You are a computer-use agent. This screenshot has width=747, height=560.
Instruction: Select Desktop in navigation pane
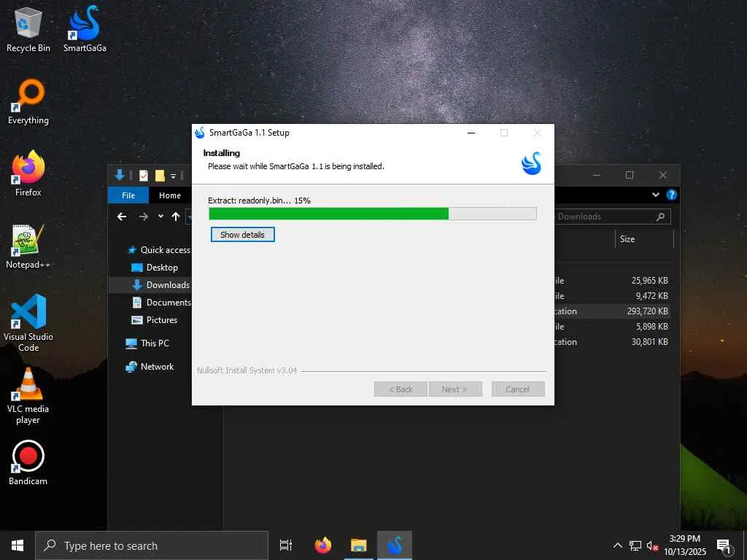pyautogui.click(x=155, y=268)
